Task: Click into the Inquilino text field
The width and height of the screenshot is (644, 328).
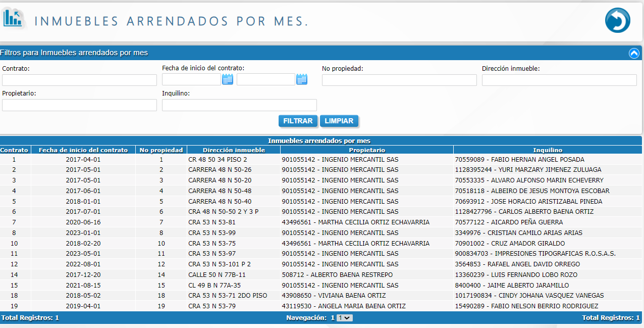Action: click(x=239, y=105)
